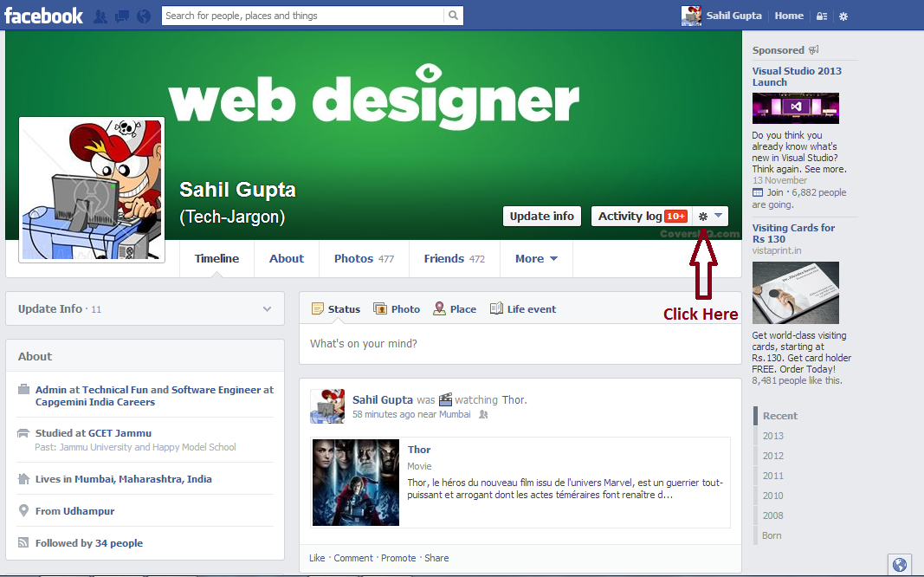Comment on the Thor post

[353, 558]
